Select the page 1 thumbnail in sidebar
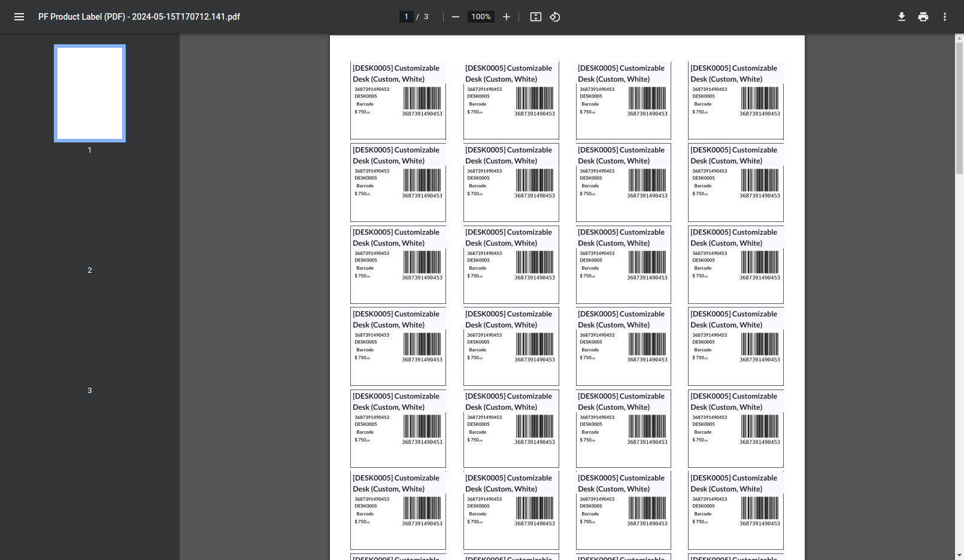964x560 pixels. point(89,93)
